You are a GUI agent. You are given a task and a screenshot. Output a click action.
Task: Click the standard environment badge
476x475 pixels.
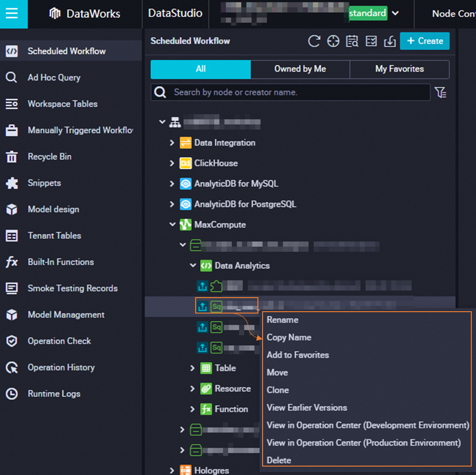point(367,14)
